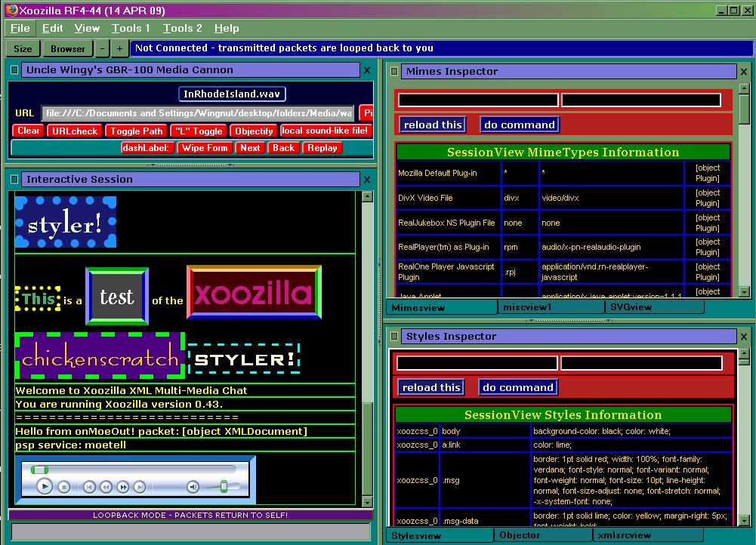
Task: Click the local sound-like file! button
Action: 326,131
